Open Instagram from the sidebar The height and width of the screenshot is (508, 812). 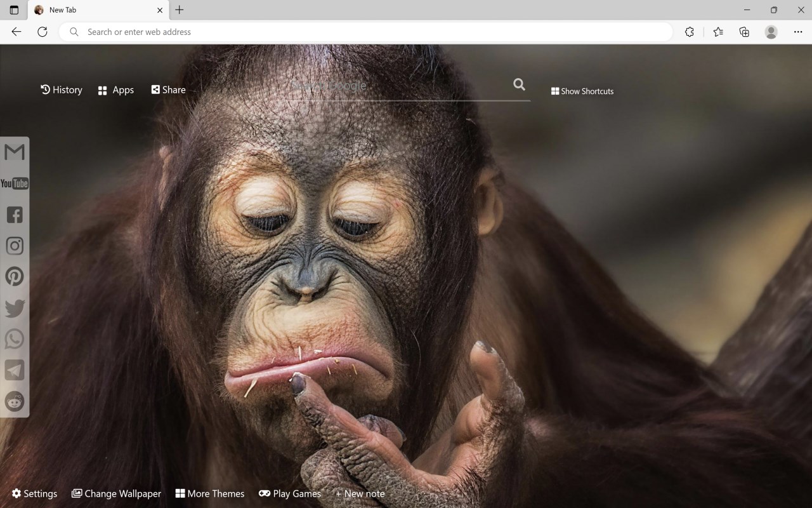(x=15, y=246)
